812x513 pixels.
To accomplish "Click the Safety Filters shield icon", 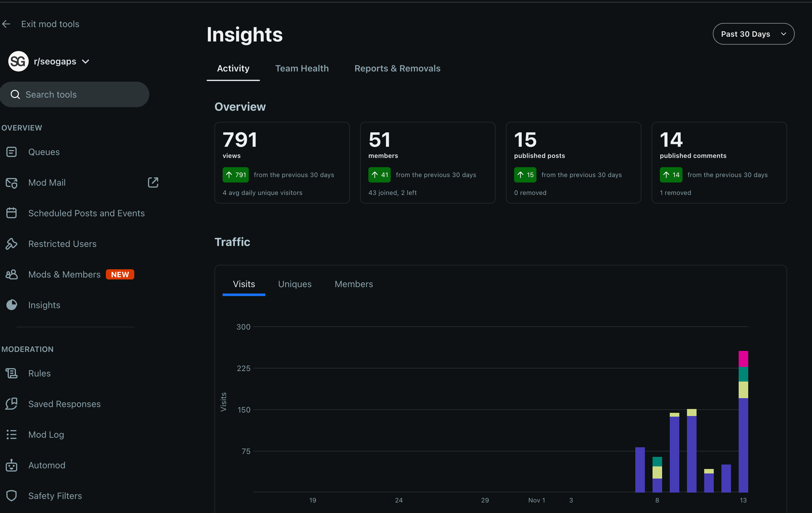I will pyautogui.click(x=11, y=496).
